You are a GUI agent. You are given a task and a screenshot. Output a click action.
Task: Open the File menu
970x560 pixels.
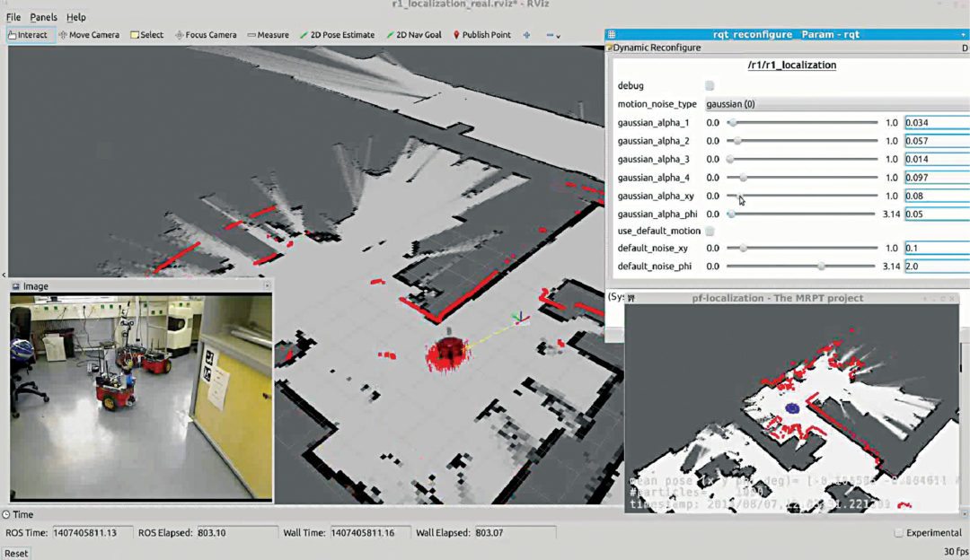click(x=13, y=16)
